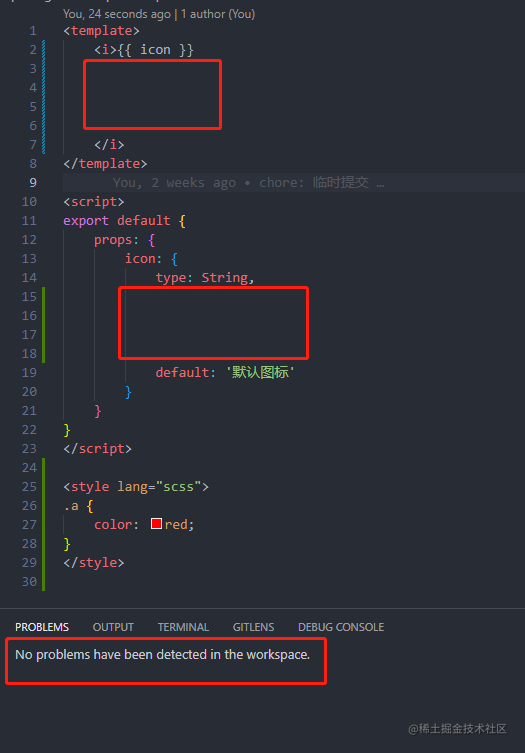Click the <script> tag on line 10
The width and height of the screenshot is (525, 753).
[x=94, y=202]
